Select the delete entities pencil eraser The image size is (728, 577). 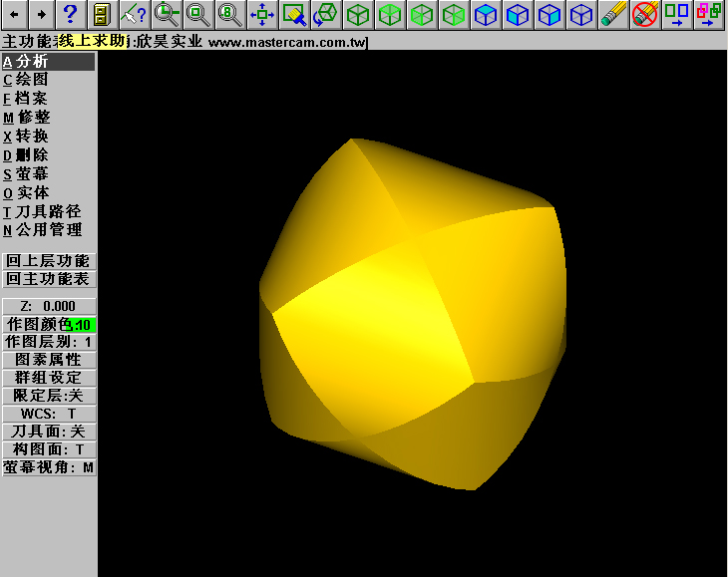pyautogui.click(x=613, y=14)
